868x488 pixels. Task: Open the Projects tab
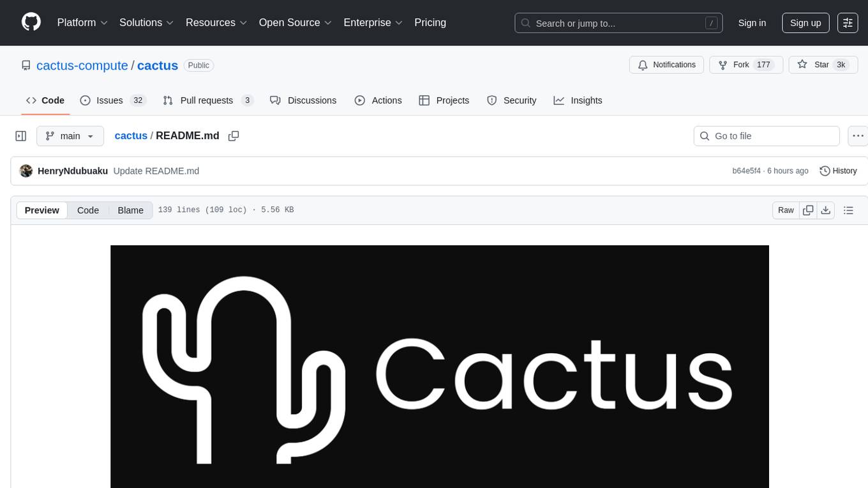(444, 100)
